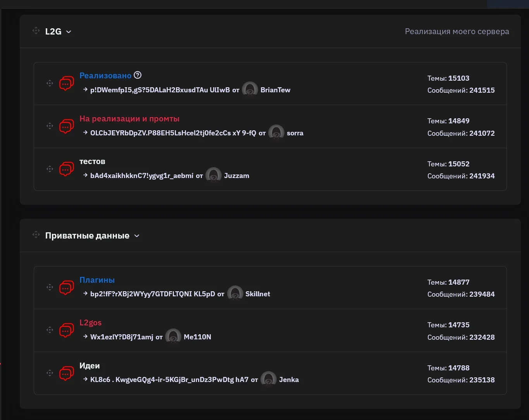
Task: Click the red chat icon for На реализации и промты
Action: tap(66, 126)
